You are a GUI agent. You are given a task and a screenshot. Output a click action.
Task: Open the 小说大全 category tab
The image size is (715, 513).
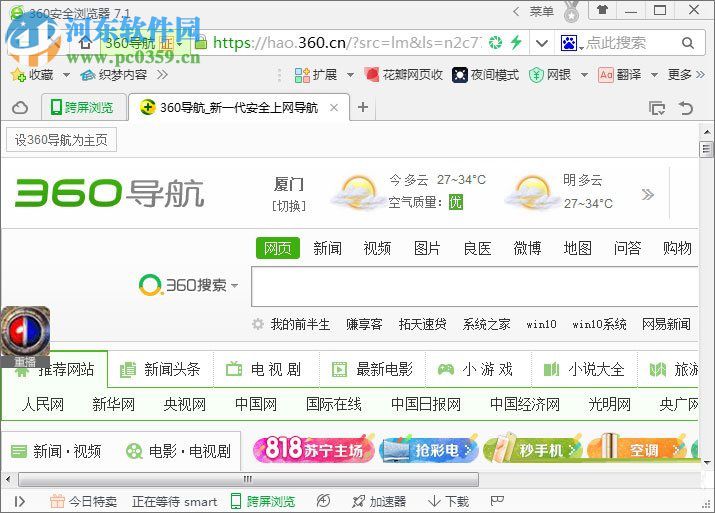pos(584,369)
